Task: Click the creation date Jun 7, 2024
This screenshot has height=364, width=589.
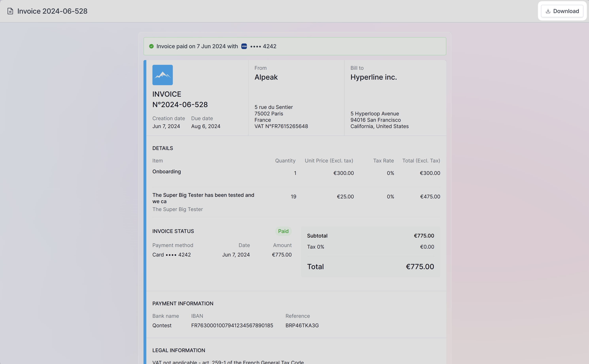Action: pos(166,126)
